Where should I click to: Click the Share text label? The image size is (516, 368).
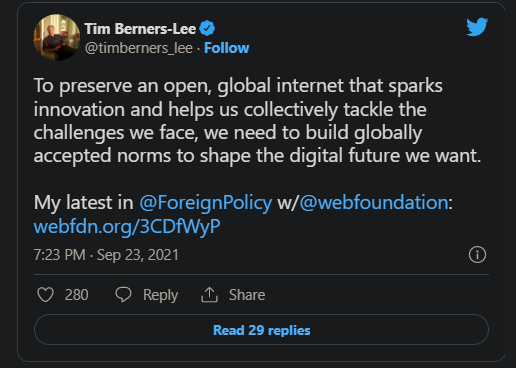(247, 295)
